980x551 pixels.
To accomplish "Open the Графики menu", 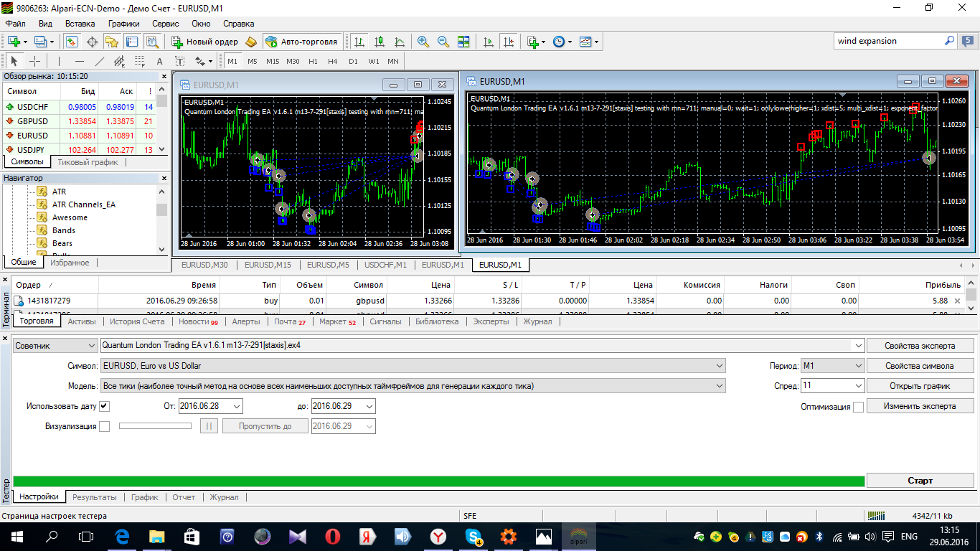I will coord(124,24).
